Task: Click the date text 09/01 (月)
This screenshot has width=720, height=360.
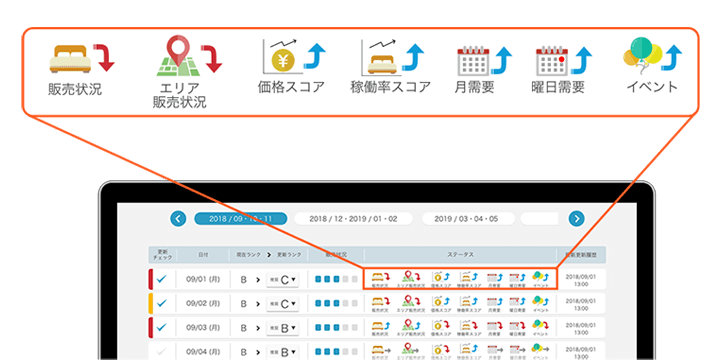Action: [202, 279]
